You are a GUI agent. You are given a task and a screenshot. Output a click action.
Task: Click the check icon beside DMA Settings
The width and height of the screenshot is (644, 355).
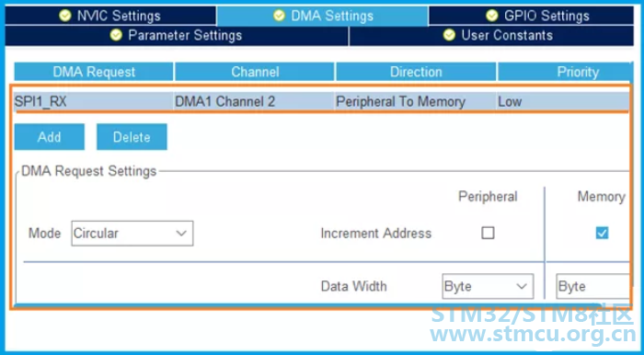point(279,16)
